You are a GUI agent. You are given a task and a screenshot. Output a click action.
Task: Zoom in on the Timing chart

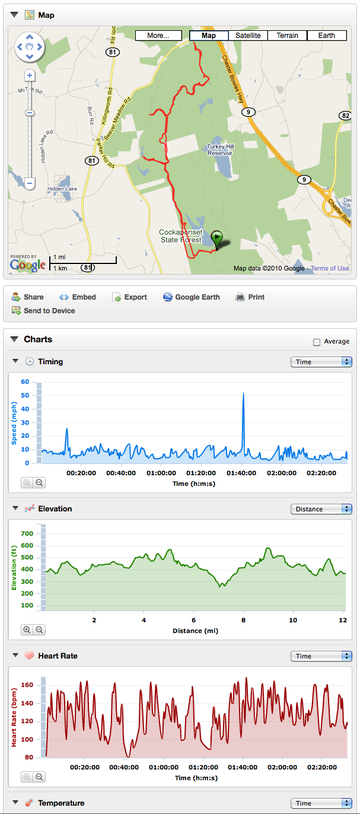(27, 483)
